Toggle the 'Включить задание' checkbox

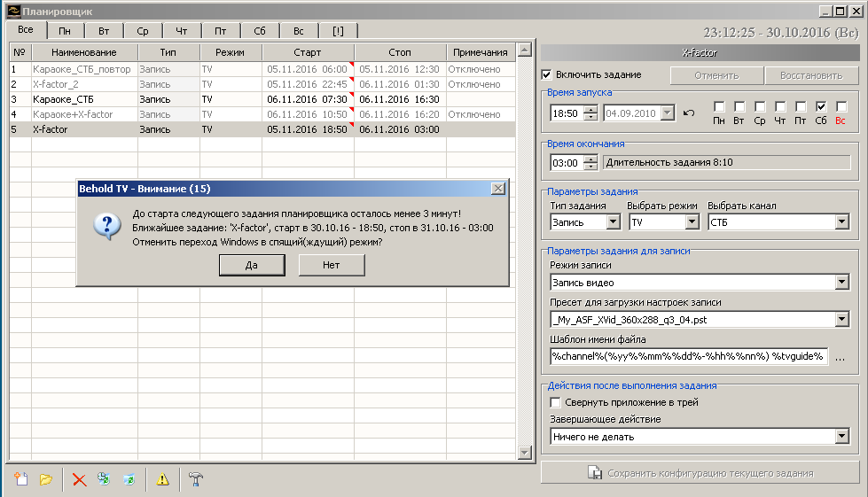click(x=547, y=74)
